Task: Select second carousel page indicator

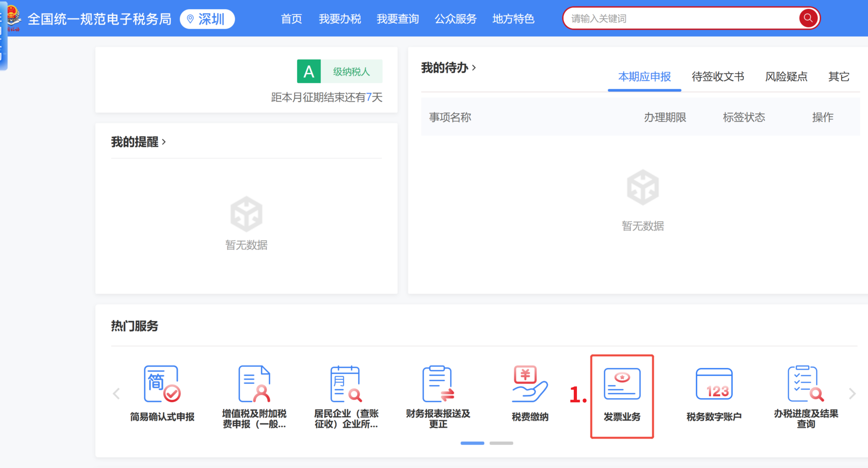Action: click(501, 443)
